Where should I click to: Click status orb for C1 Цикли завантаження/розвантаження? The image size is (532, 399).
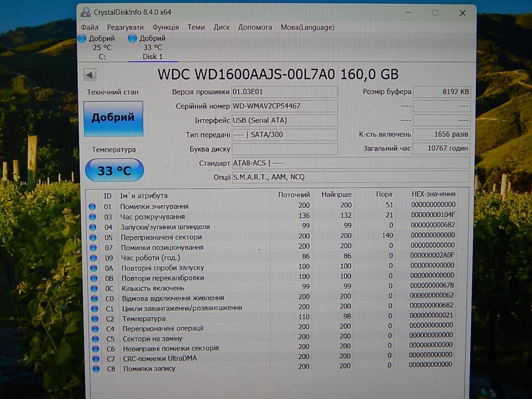[95, 309]
